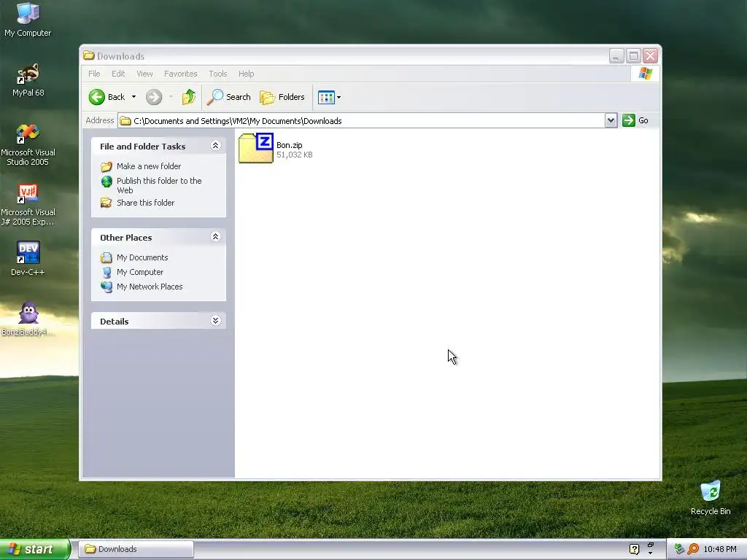
Task: Click Share this folder link
Action: point(145,203)
